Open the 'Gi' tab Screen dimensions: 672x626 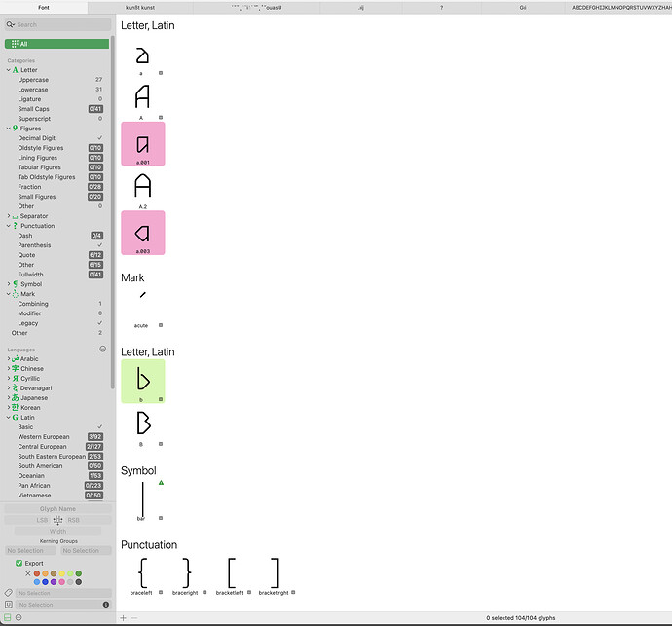click(522, 7)
